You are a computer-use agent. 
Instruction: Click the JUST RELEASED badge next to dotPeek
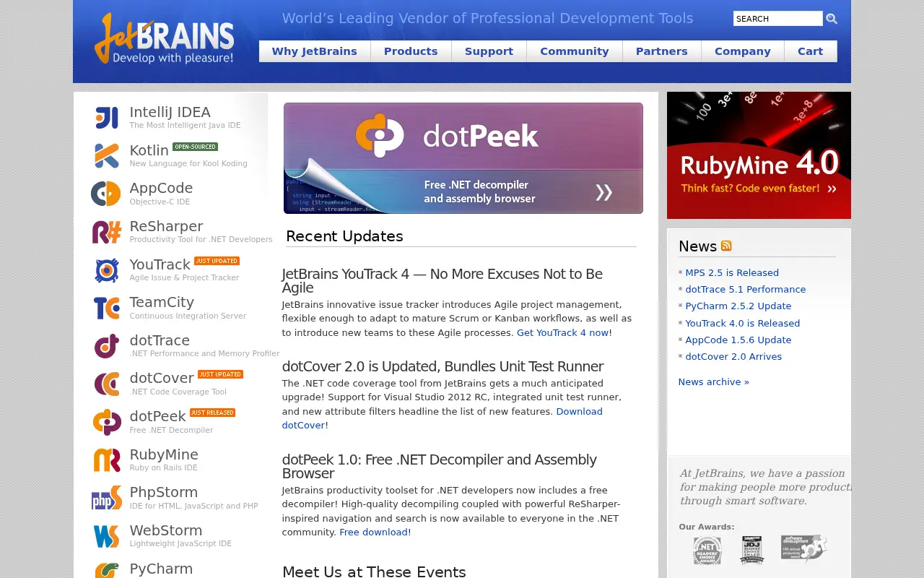coord(212,413)
